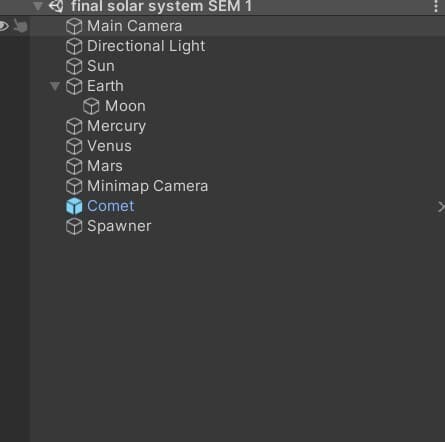
Task: Click the blue prefab cube icon for Comet
Action: pos(74,206)
